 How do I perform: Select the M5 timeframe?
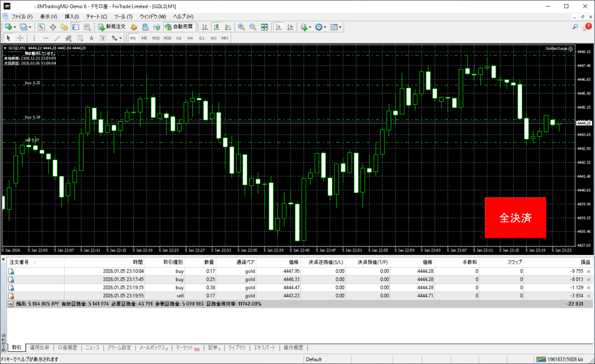[x=144, y=38]
